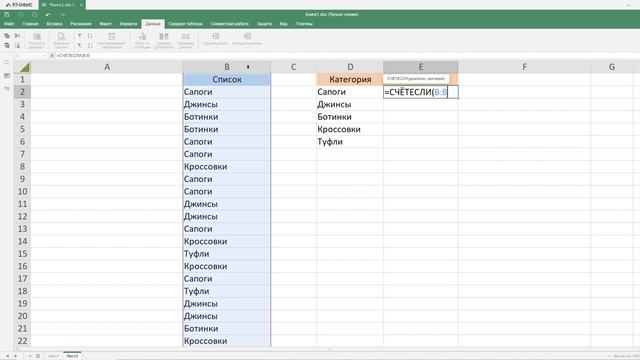Switch to the R7-Office home tab
This screenshot has height=360, width=640.
(x=19, y=5)
